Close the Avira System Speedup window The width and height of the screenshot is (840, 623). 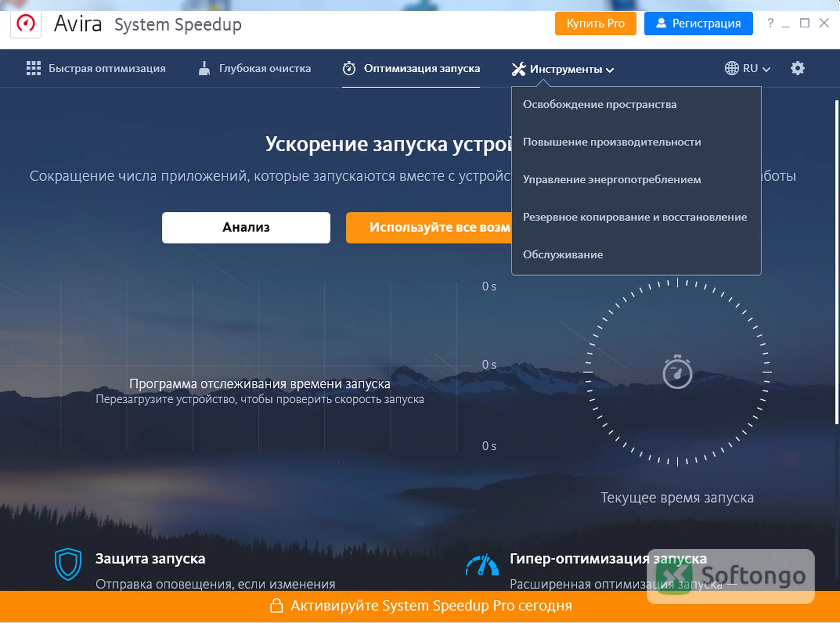[x=824, y=23]
